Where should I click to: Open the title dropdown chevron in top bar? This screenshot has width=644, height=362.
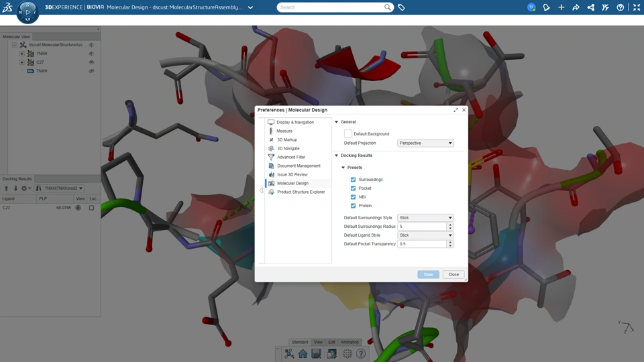coord(250,7)
